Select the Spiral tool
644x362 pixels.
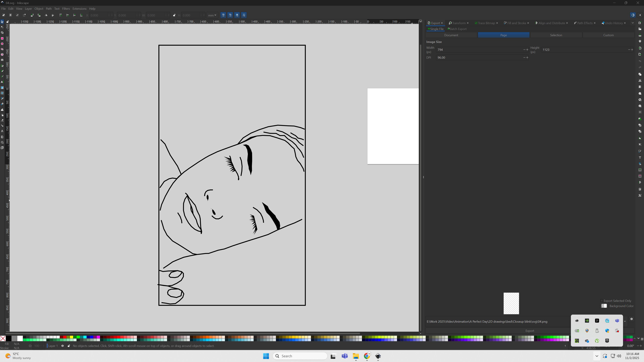tap(2, 60)
